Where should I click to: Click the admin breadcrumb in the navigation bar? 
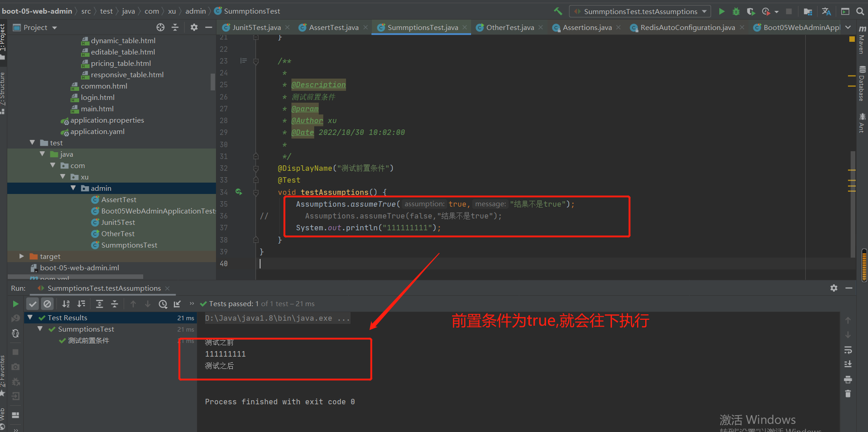click(196, 11)
